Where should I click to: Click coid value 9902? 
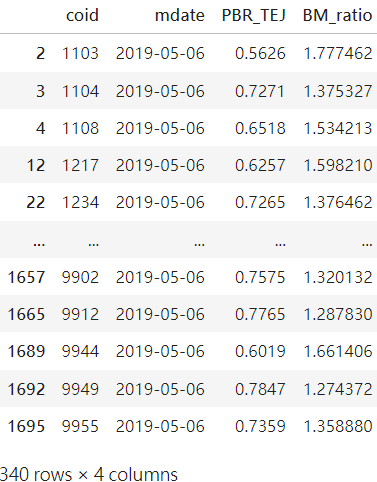pyautogui.click(x=80, y=277)
